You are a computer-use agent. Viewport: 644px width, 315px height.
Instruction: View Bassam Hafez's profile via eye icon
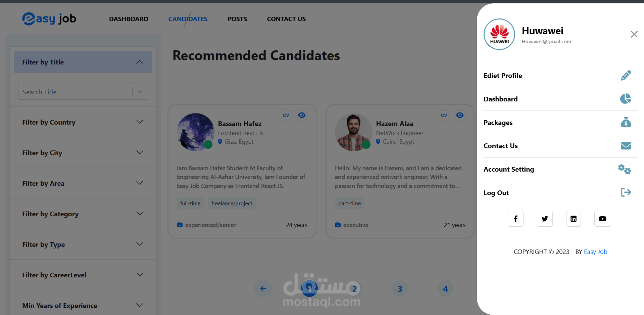pyautogui.click(x=302, y=115)
